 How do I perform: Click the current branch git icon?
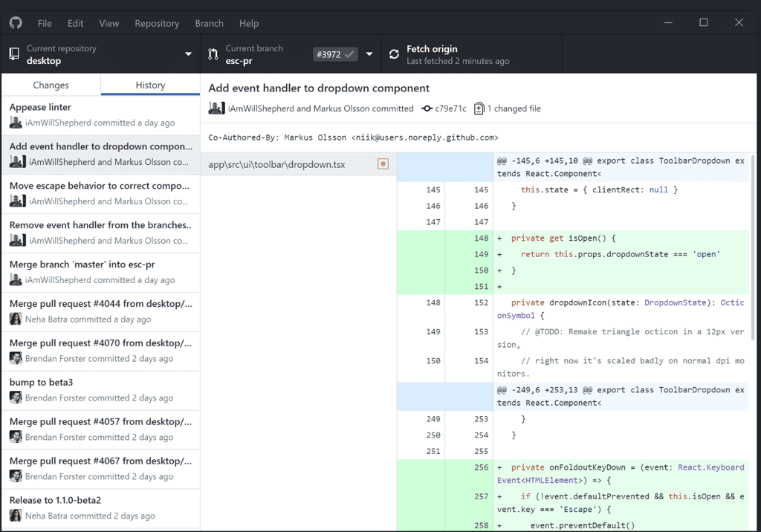pos(213,54)
